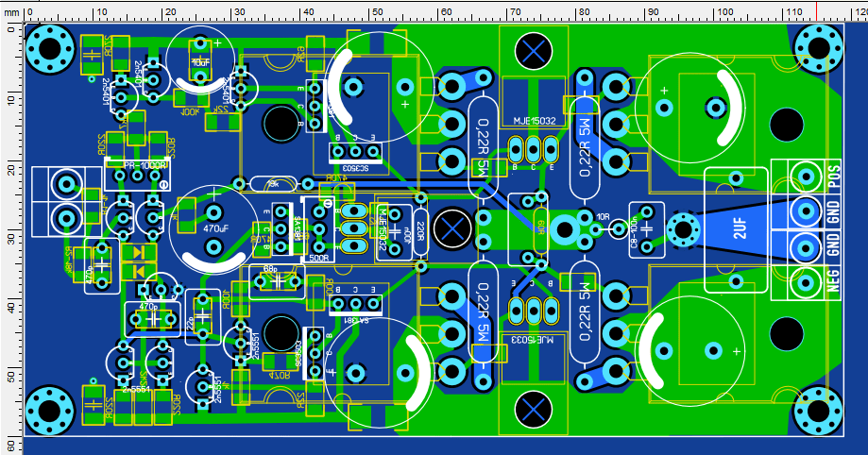
Task: Click the lower-right 0,22R 5W resistor
Action: point(585,312)
